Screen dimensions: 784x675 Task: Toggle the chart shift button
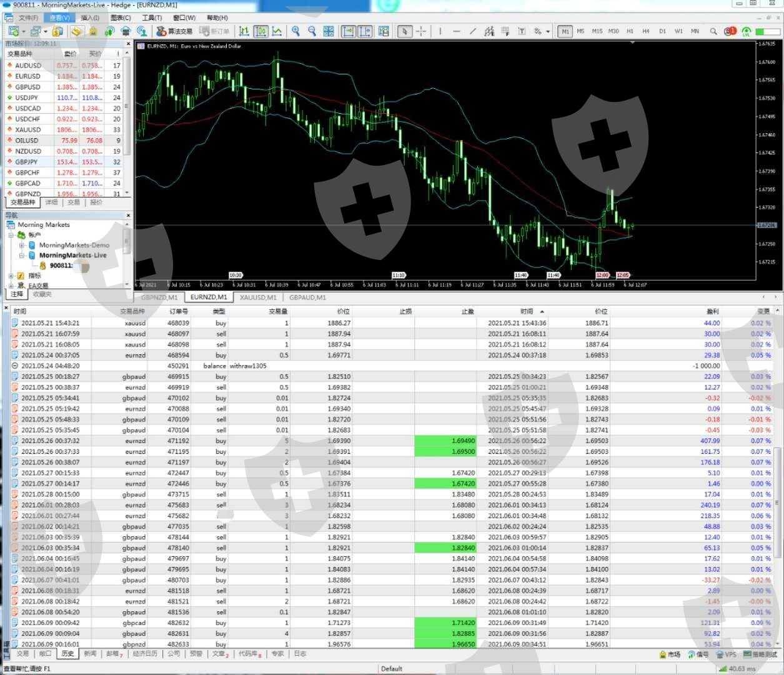point(365,31)
